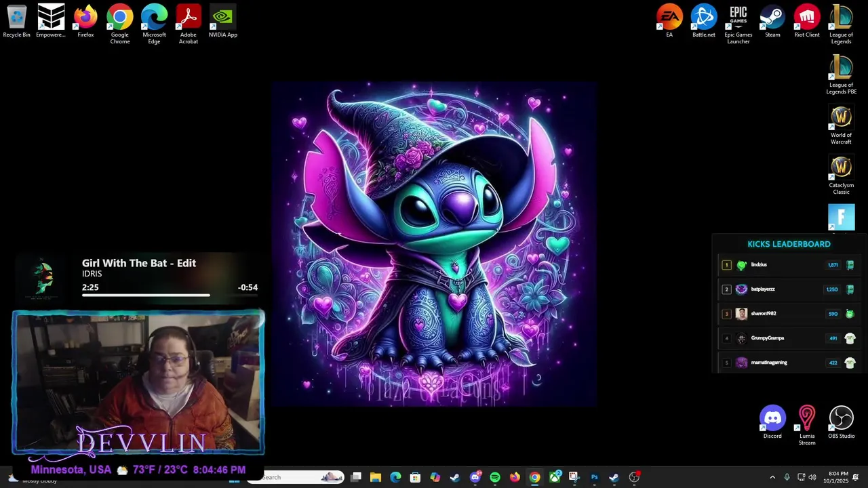Viewport: 868px width, 488px height.
Task: Open Microsoft Store taskbar icon
Action: (x=415, y=477)
